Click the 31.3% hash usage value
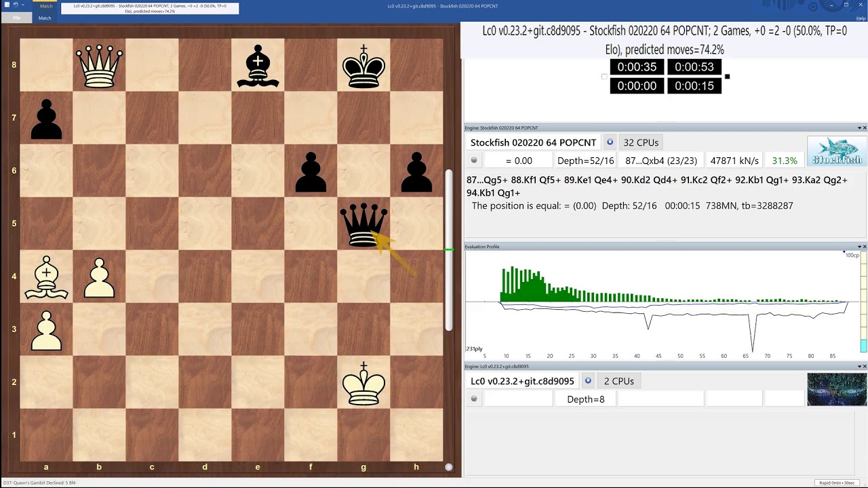The width and height of the screenshot is (868, 488). click(785, 161)
